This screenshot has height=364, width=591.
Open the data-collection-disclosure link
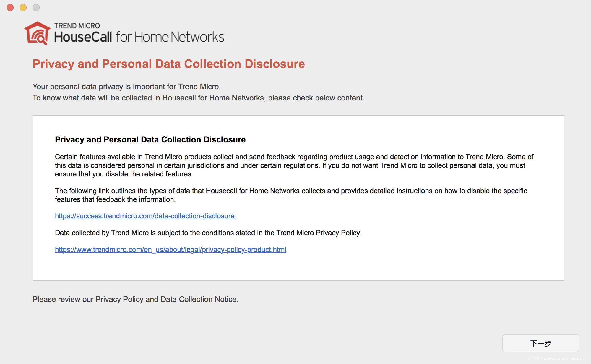pyautogui.click(x=144, y=216)
